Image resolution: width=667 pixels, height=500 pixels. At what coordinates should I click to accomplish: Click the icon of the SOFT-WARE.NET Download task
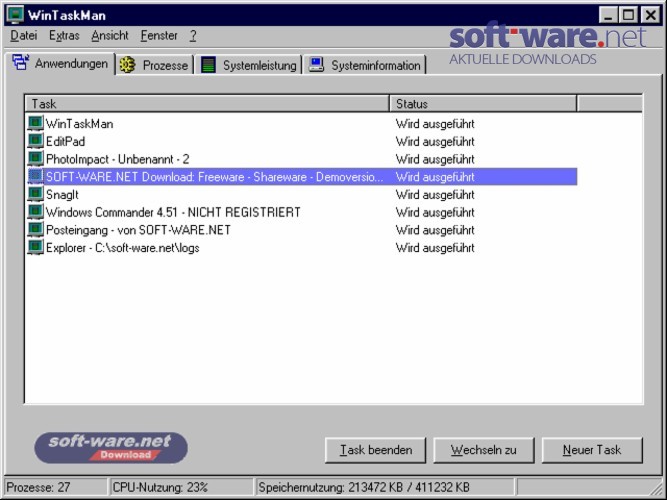pos(35,177)
